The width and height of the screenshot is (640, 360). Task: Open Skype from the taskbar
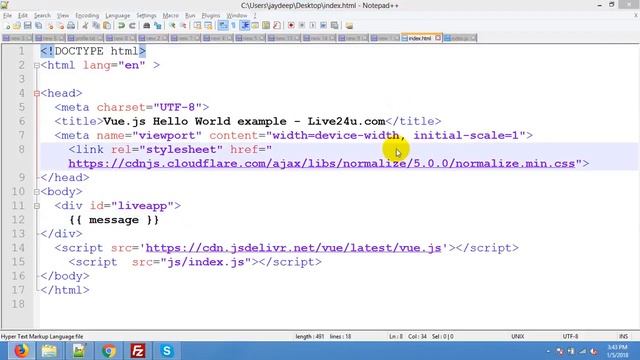(167, 351)
